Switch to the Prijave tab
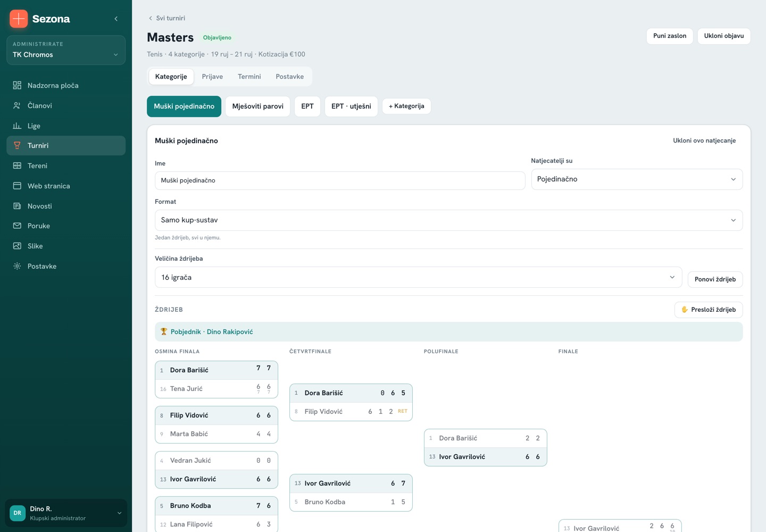The width and height of the screenshot is (766, 532). (212, 77)
